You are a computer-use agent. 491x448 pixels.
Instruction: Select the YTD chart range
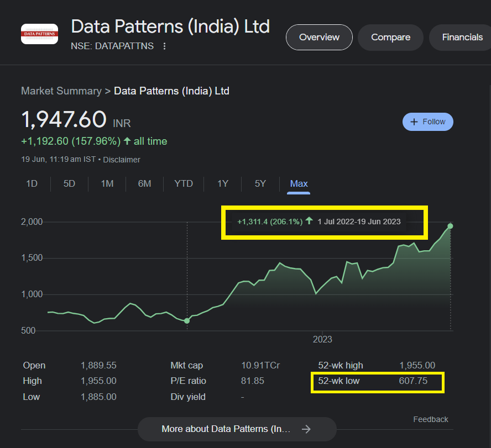tap(184, 183)
